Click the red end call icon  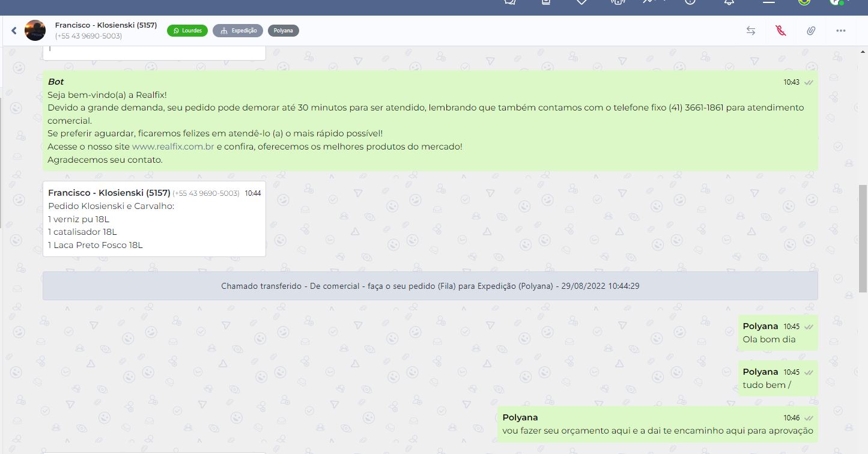point(780,31)
